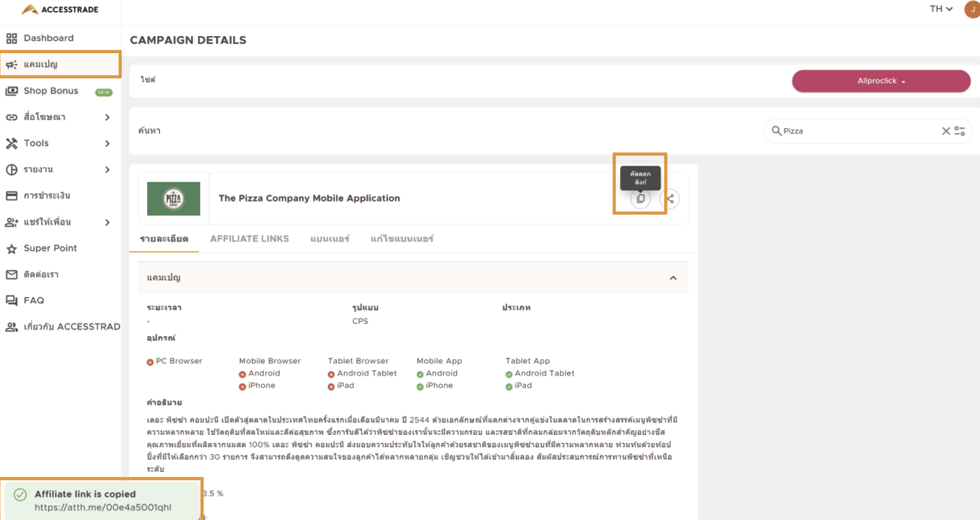
Task: Clear the Pizza search text
Action: click(x=946, y=131)
